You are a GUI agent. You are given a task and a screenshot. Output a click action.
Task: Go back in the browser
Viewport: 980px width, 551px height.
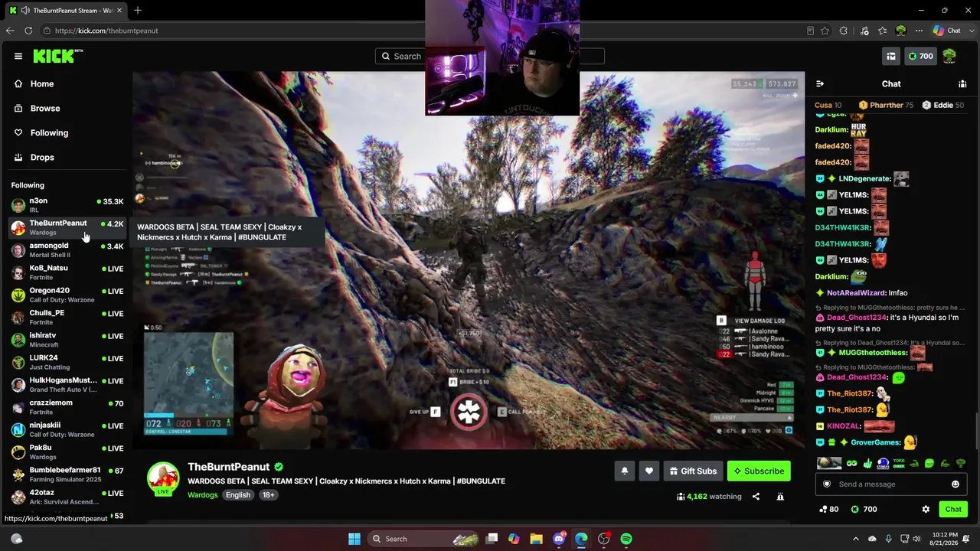click(10, 31)
